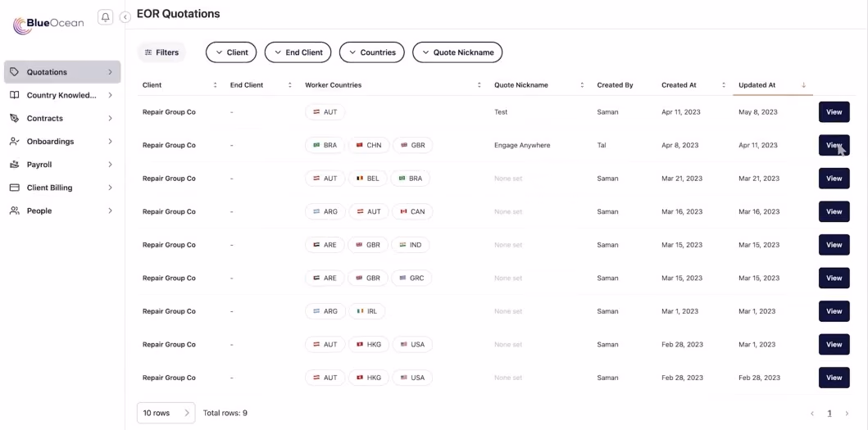Click the IND country chip
The width and height of the screenshot is (868, 430).
pyautogui.click(x=410, y=245)
